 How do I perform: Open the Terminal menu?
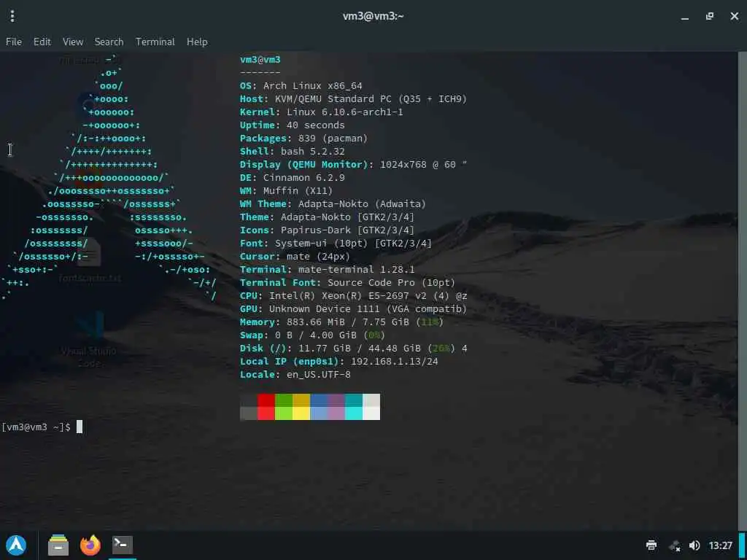point(155,42)
